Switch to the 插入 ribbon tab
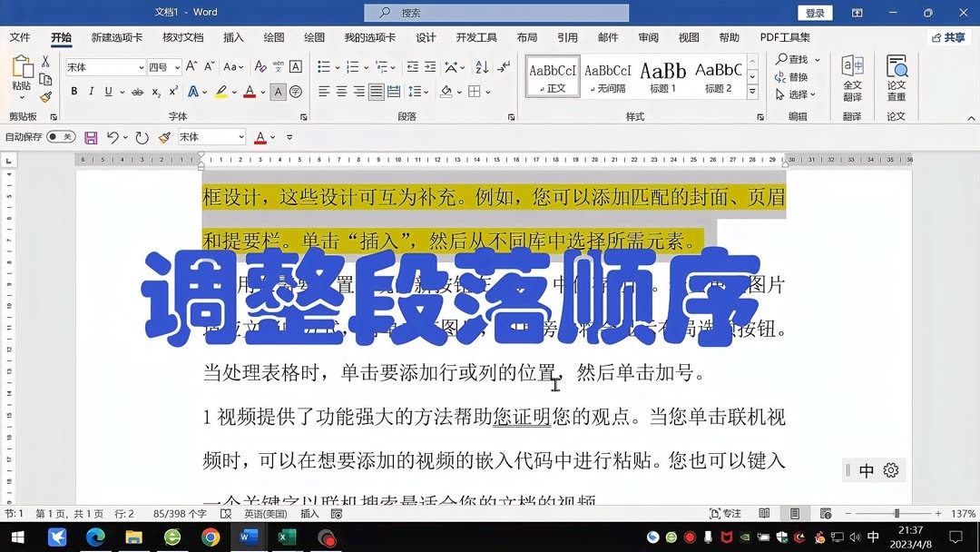This screenshot has height=552, width=980. click(x=233, y=37)
